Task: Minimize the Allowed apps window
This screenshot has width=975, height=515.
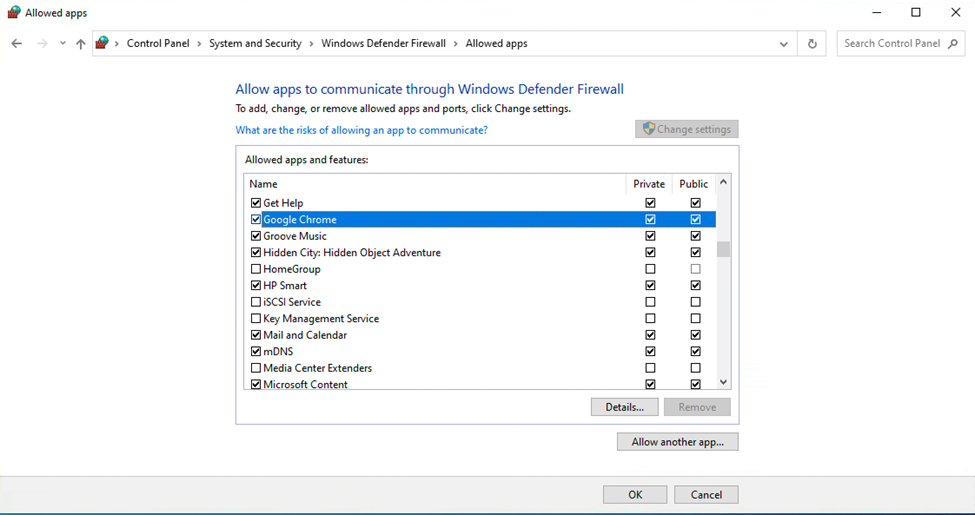Action: click(876, 12)
